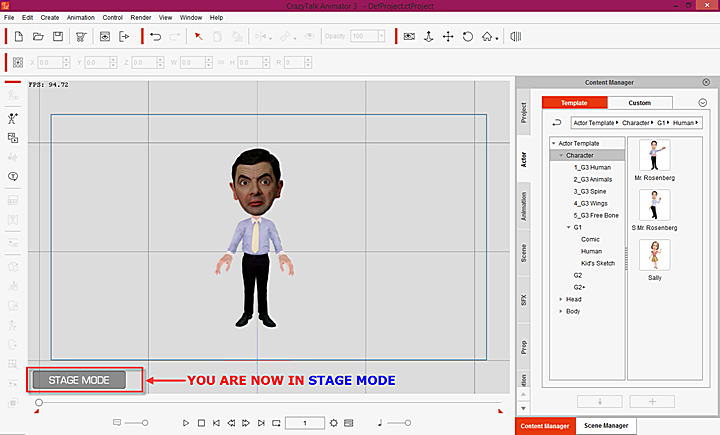Save the project with the floppy disk icon
Viewport: 720px width, 435px height.
click(58, 36)
